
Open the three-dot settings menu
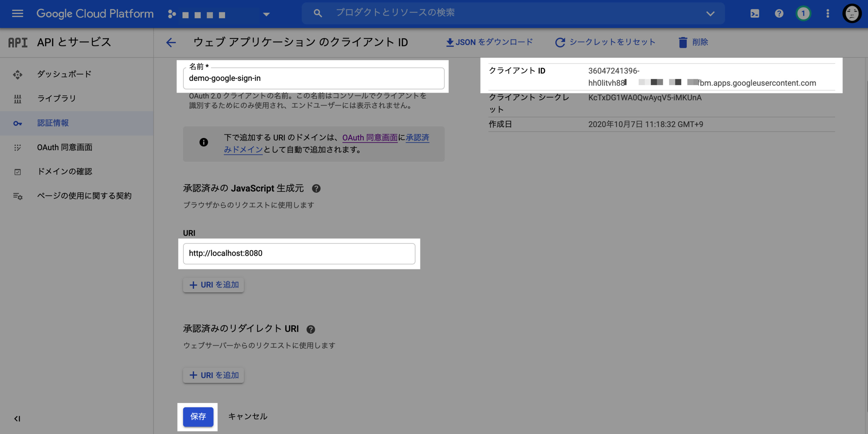click(828, 14)
